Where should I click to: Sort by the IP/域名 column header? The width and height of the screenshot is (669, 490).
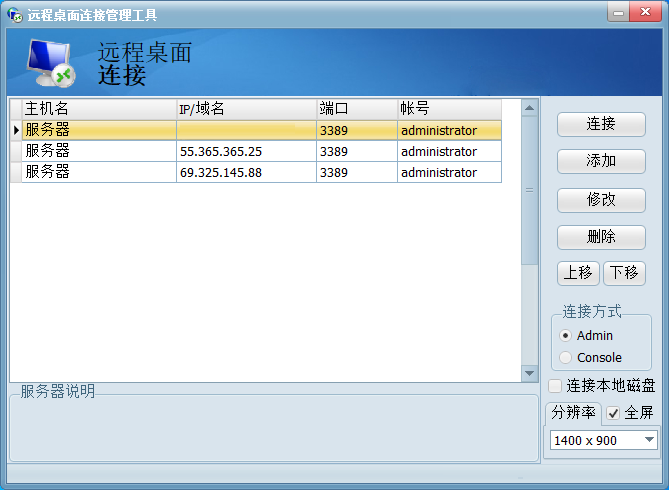[x=246, y=108]
